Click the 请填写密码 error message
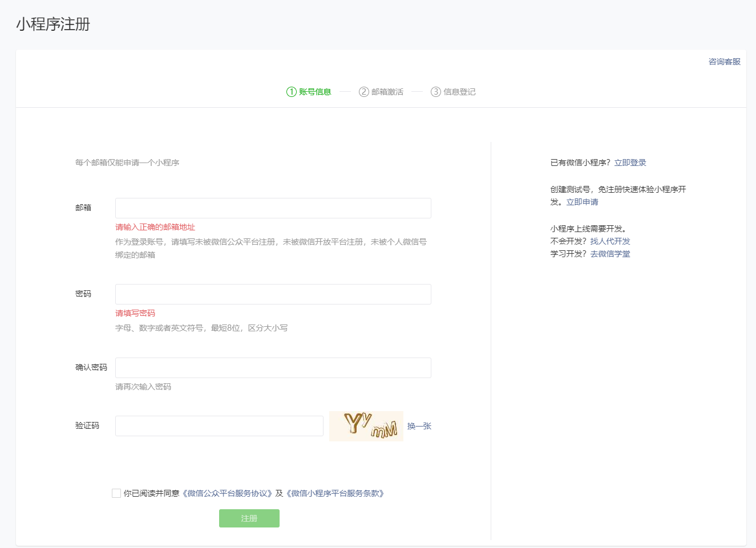 pos(135,313)
